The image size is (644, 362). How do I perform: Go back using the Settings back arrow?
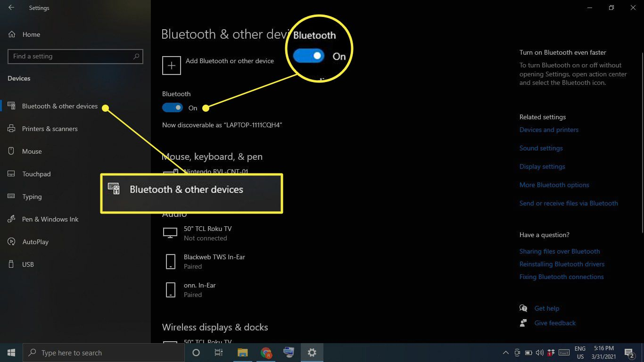[x=11, y=8]
